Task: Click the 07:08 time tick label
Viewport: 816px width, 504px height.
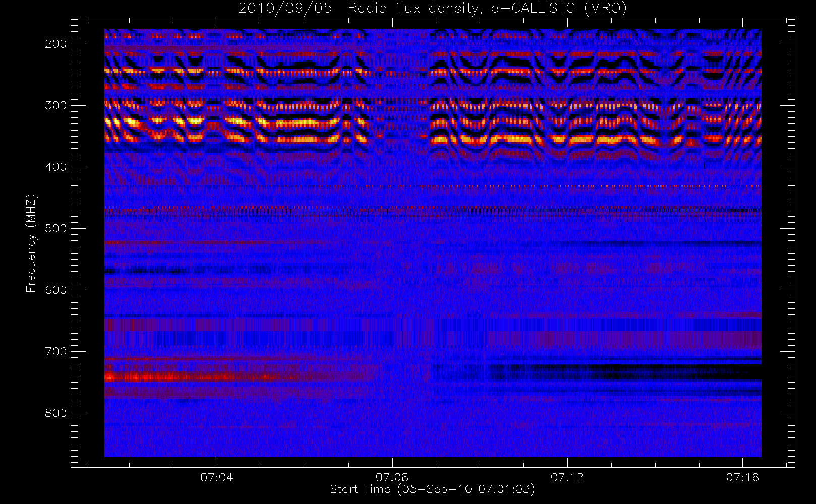Action: 392,477
